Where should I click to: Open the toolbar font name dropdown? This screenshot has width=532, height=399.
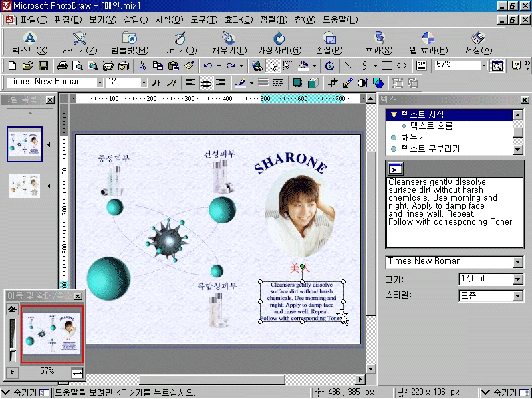pos(100,82)
